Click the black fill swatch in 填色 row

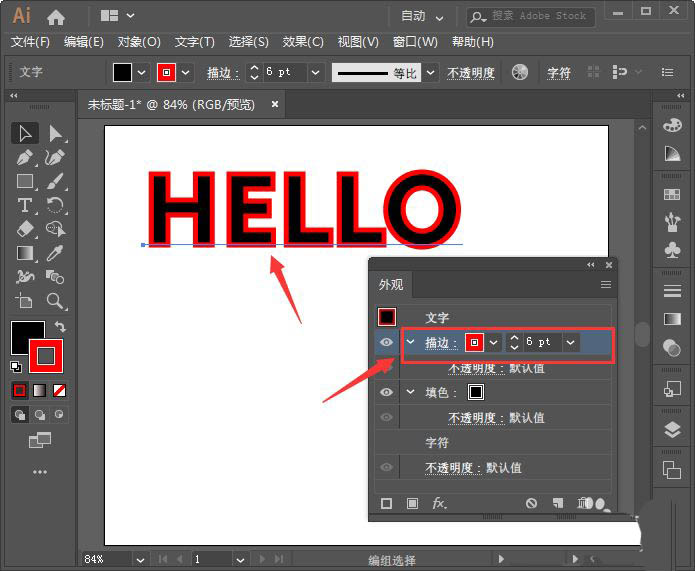click(476, 392)
